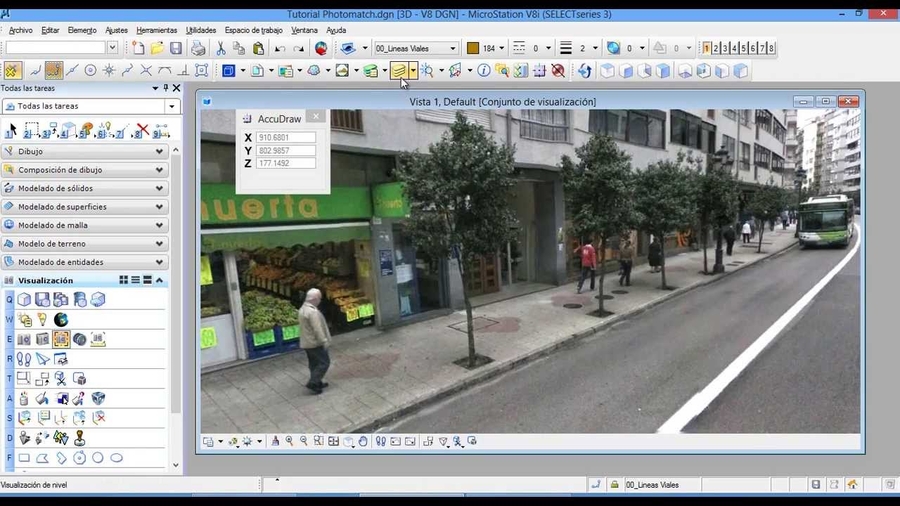This screenshot has height=506, width=900.
Task: Select the Cut scissors icon
Action: tap(221, 48)
